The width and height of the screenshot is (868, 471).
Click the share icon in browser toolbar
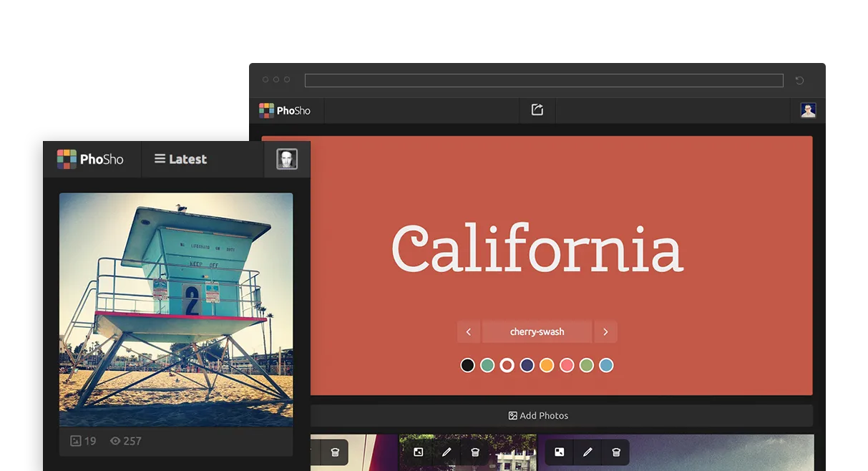pos(537,110)
